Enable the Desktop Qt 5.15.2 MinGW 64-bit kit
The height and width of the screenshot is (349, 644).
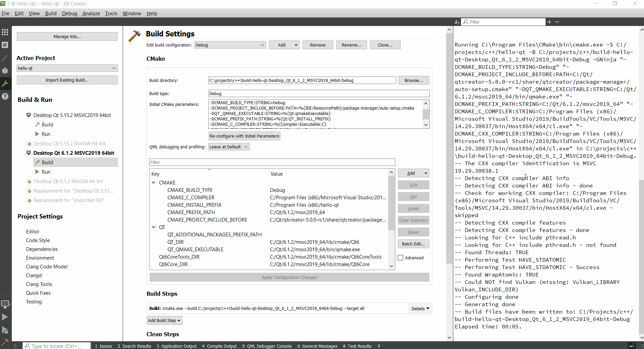click(69, 144)
